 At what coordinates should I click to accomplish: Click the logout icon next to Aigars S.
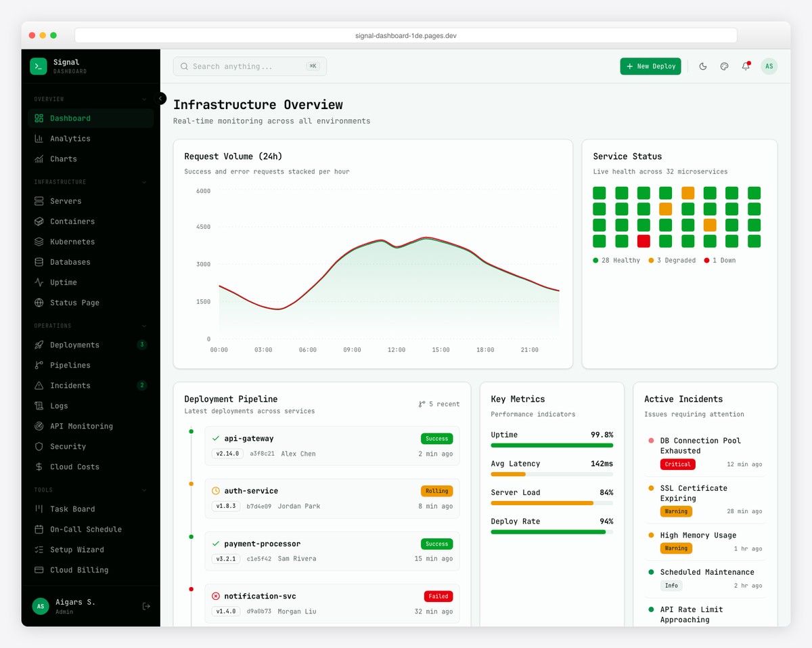click(x=146, y=606)
